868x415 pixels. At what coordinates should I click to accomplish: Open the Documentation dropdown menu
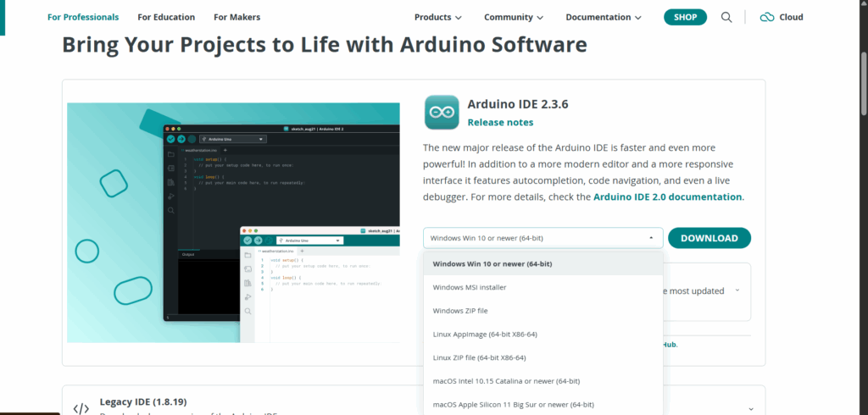click(604, 17)
